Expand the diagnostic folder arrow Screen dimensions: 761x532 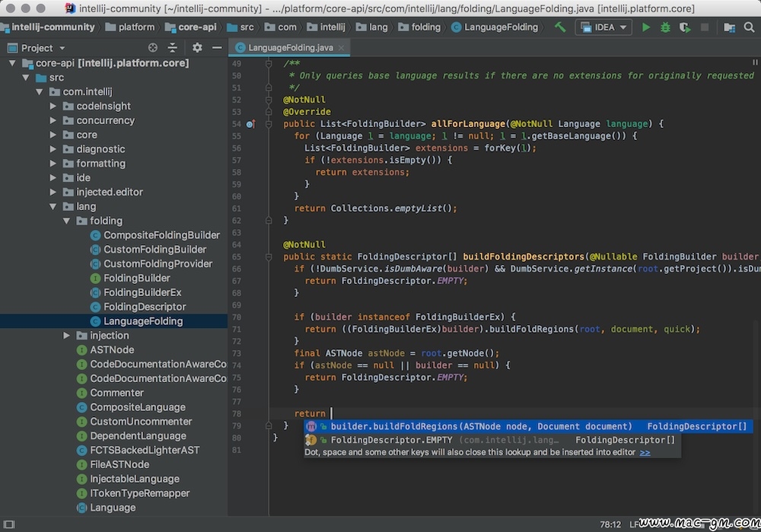pos(53,149)
